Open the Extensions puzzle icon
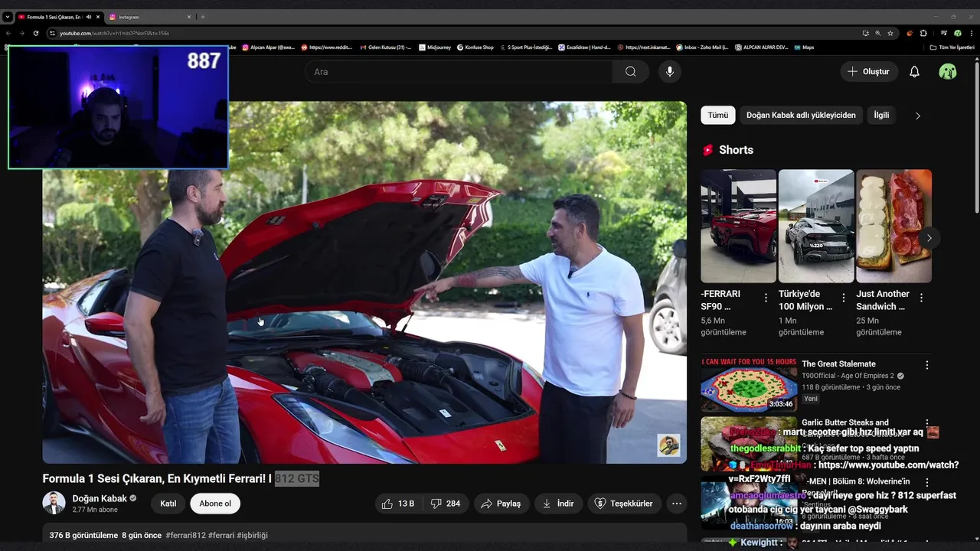 tap(923, 34)
